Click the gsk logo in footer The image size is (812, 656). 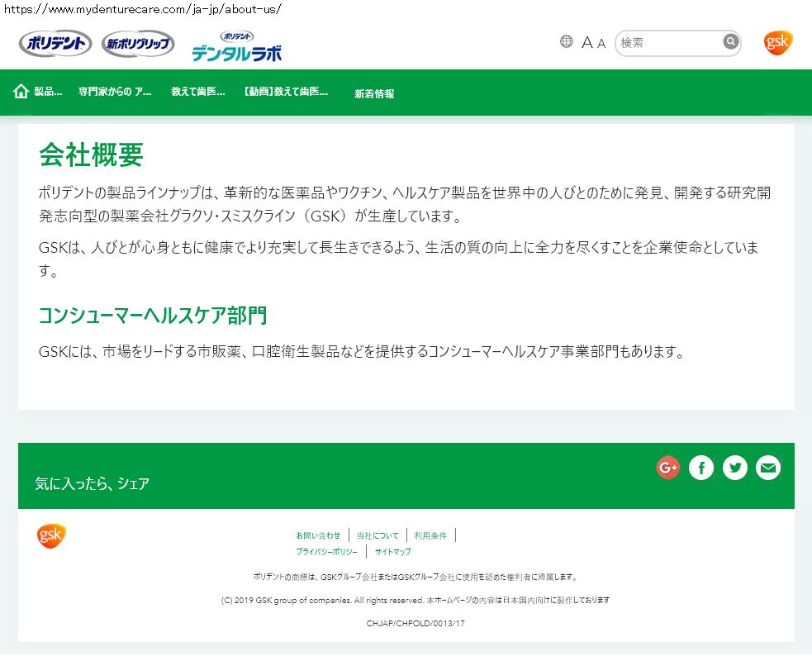point(51,536)
